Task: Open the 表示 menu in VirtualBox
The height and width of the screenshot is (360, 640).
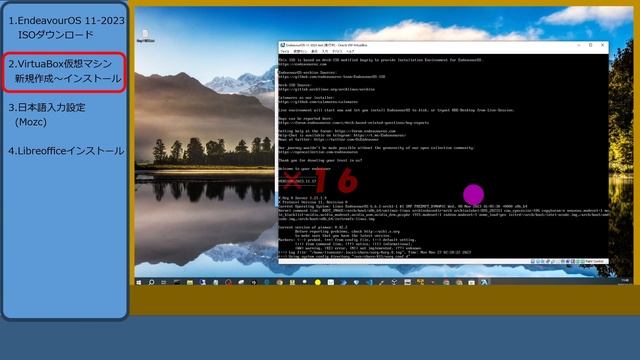Action: coord(314,51)
